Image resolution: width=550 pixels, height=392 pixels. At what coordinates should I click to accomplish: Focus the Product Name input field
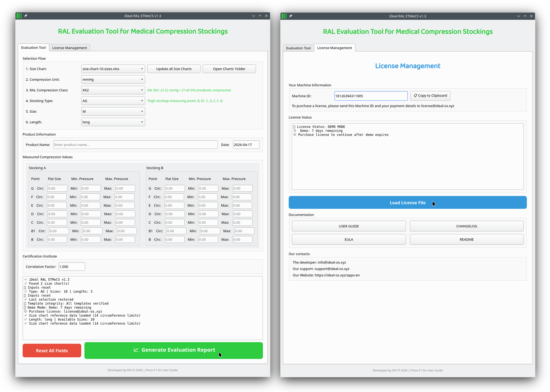coord(135,145)
